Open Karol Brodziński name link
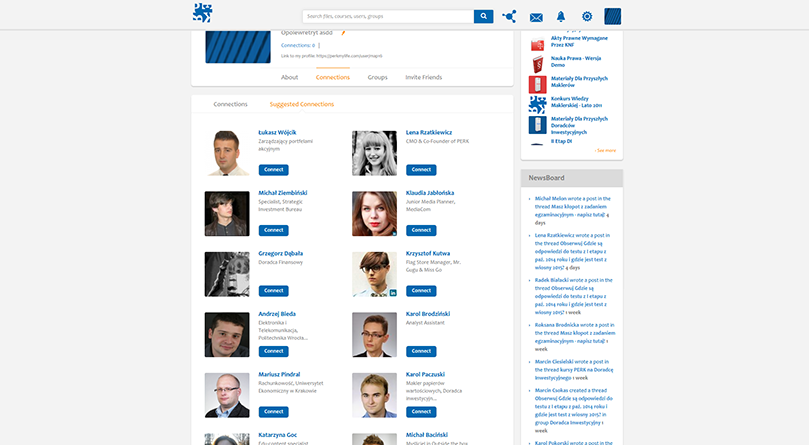809x445 pixels. click(428, 314)
